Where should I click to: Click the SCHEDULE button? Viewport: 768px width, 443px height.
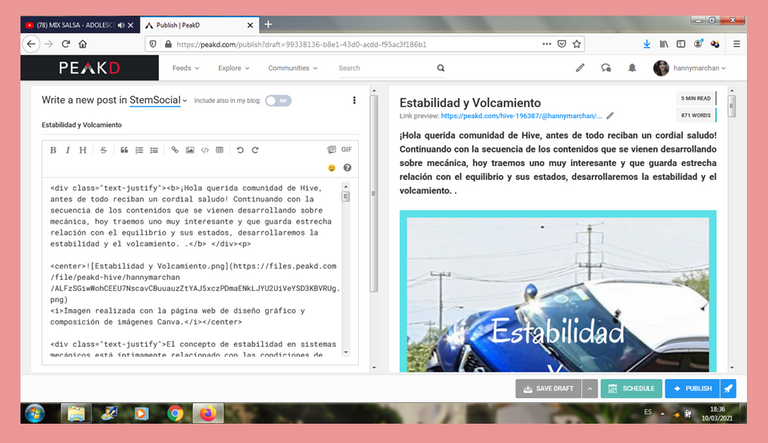tap(631, 389)
